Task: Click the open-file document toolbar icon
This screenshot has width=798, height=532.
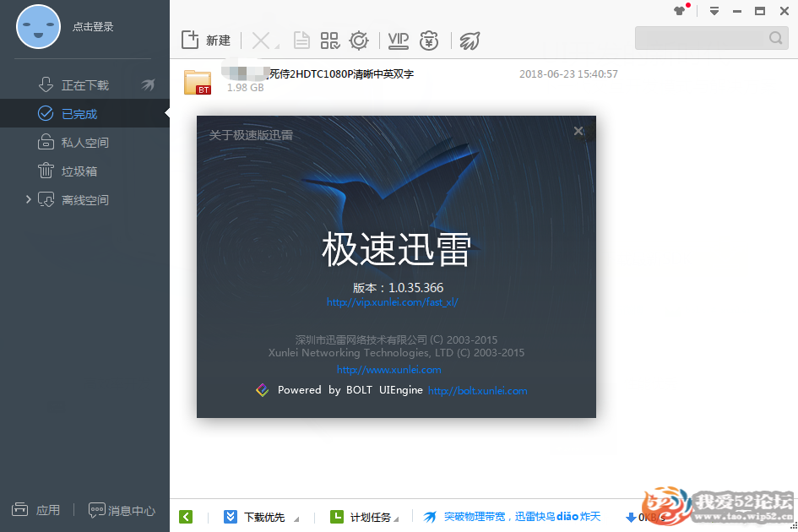Action: [301, 41]
